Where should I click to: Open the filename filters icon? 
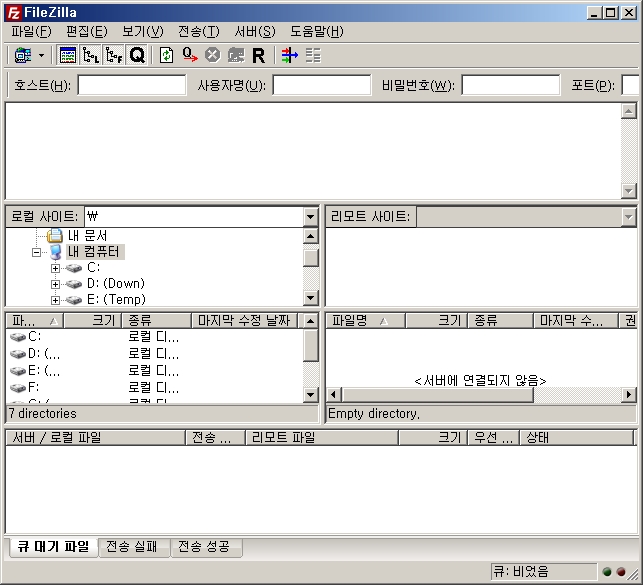(289, 55)
